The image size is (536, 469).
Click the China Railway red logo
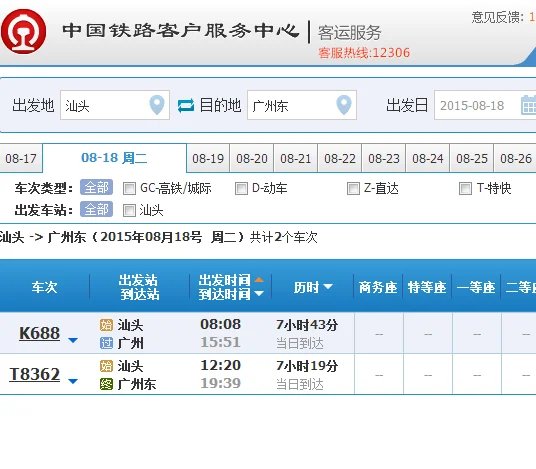point(23,31)
